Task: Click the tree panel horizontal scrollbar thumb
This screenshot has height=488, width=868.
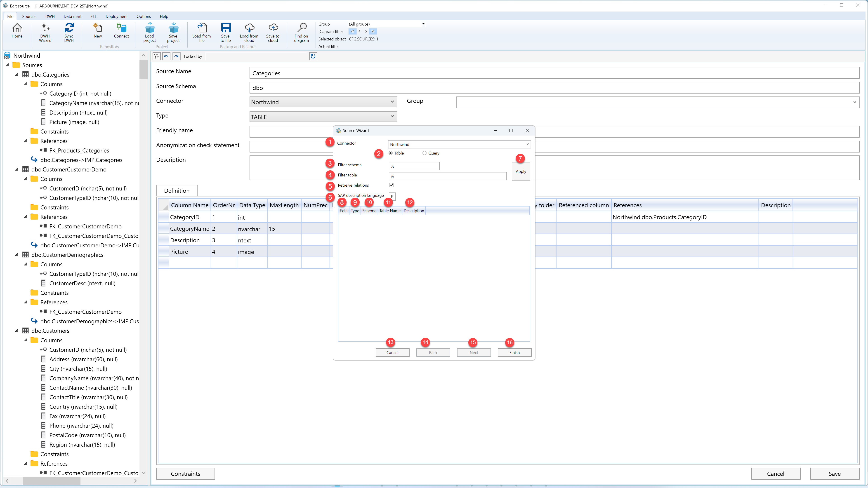Action: [x=51, y=481]
